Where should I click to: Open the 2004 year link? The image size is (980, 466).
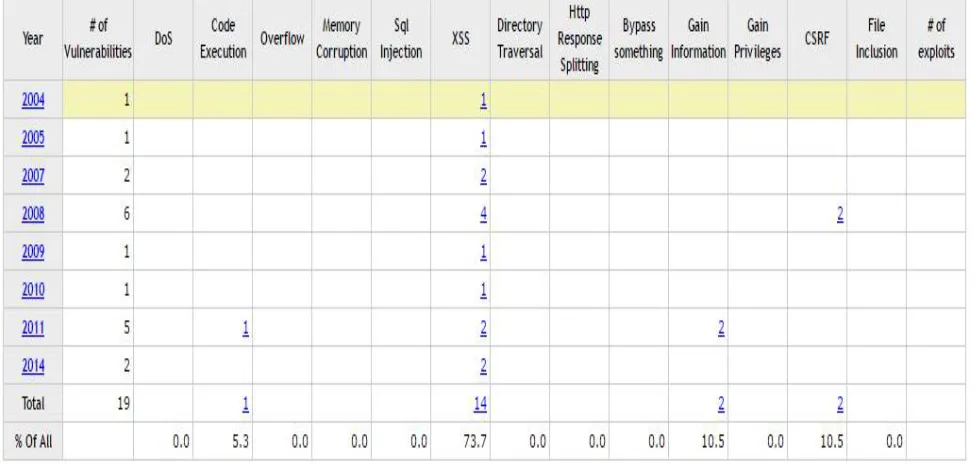(33, 100)
